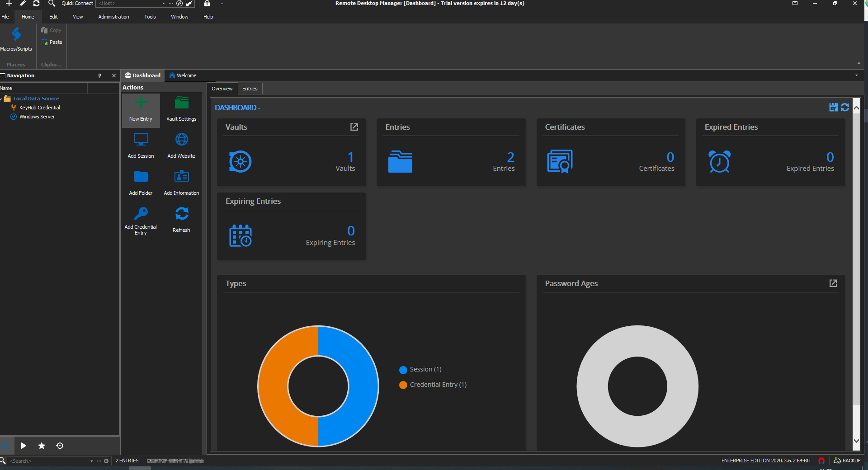Switch to the Entries dashboard tab
Image resolution: width=868 pixels, height=470 pixels.
click(x=250, y=89)
